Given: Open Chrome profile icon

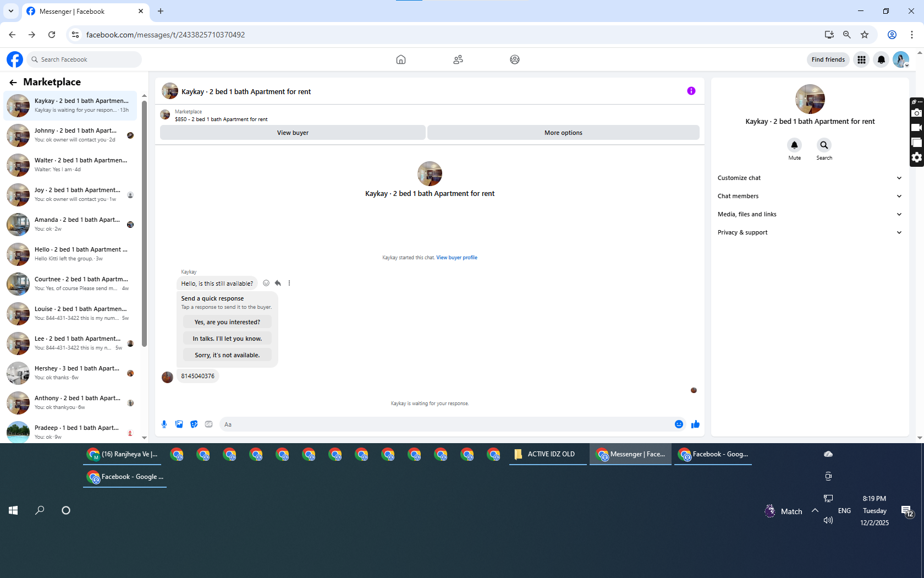Looking at the screenshot, I should click(x=892, y=35).
